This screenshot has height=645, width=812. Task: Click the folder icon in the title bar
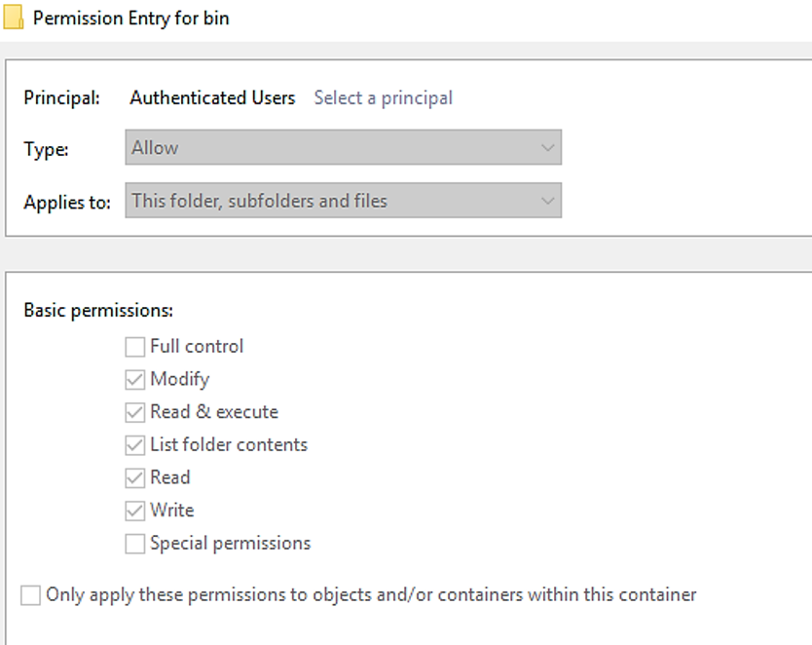[14, 18]
